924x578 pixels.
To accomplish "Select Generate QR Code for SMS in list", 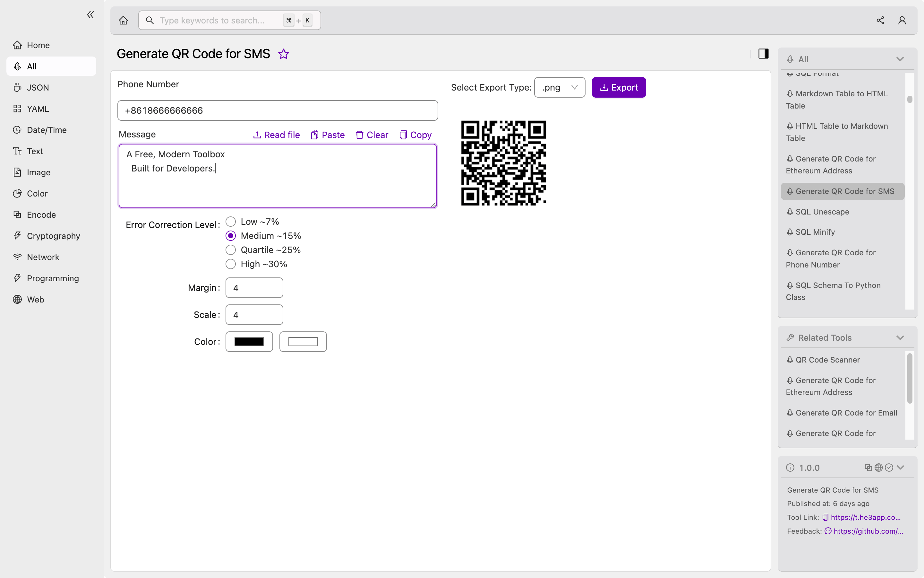I will point(842,191).
